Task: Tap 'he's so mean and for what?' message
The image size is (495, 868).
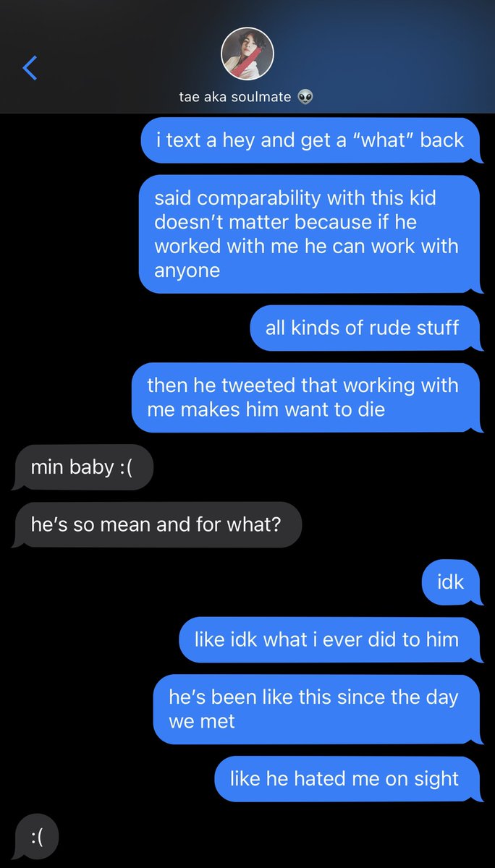Action: (x=158, y=524)
